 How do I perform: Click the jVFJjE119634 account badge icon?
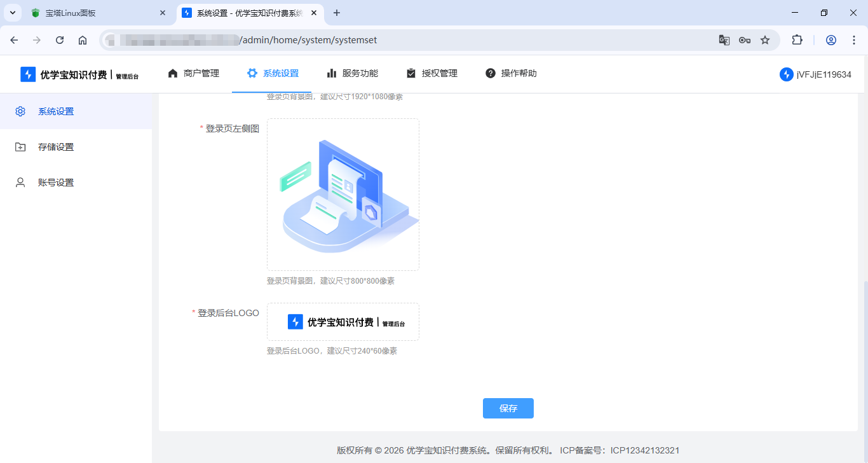(785, 74)
